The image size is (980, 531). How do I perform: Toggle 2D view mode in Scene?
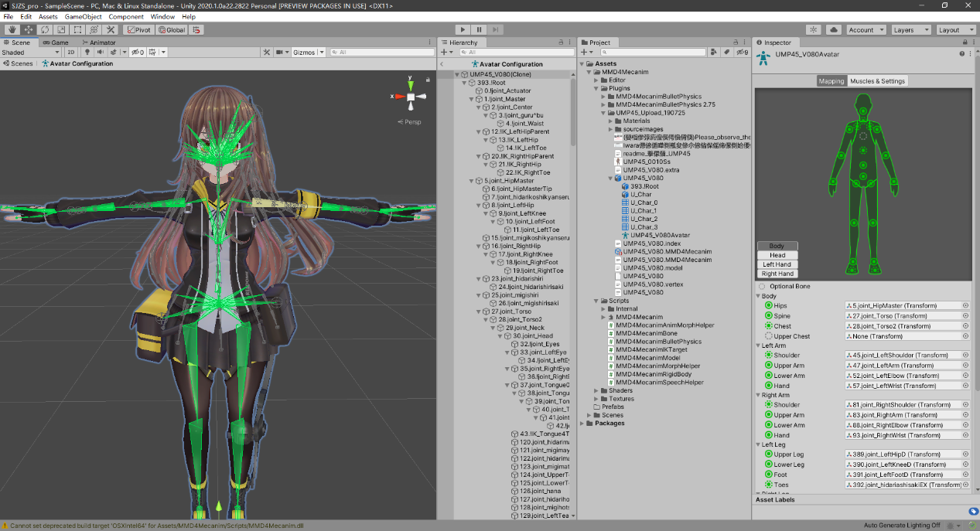point(71,53)
